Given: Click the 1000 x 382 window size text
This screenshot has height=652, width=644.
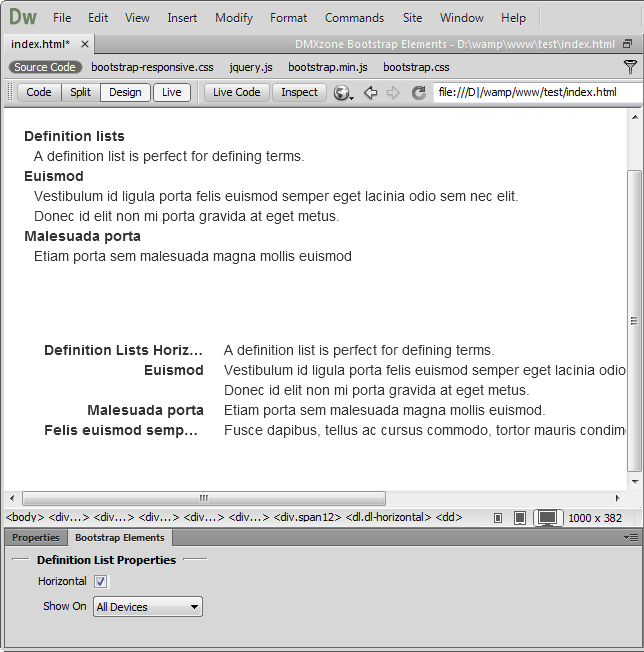Looking at the screenshot, I should click(595, 518).
